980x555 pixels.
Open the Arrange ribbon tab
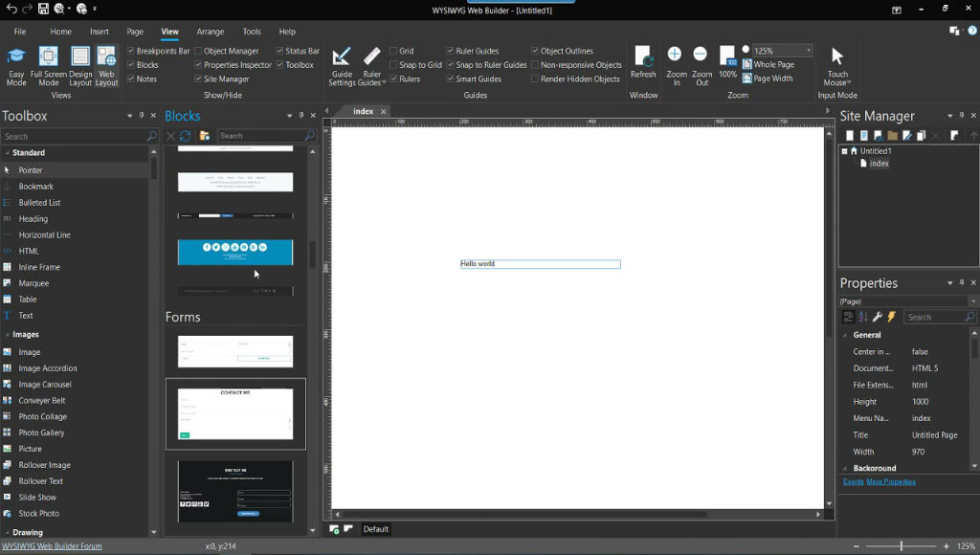210,32
